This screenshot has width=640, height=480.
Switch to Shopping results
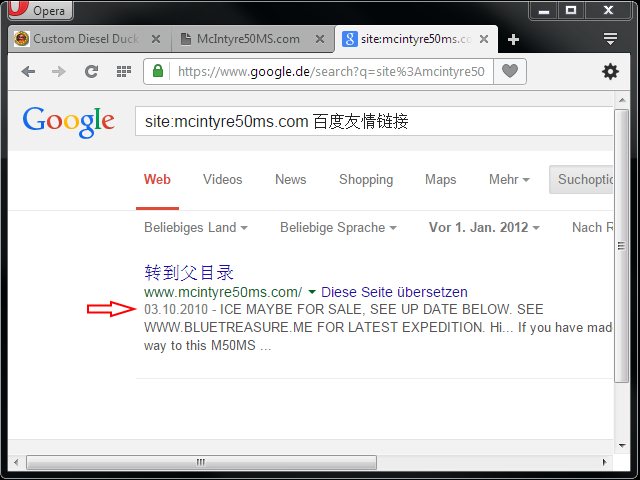point(366,180)
